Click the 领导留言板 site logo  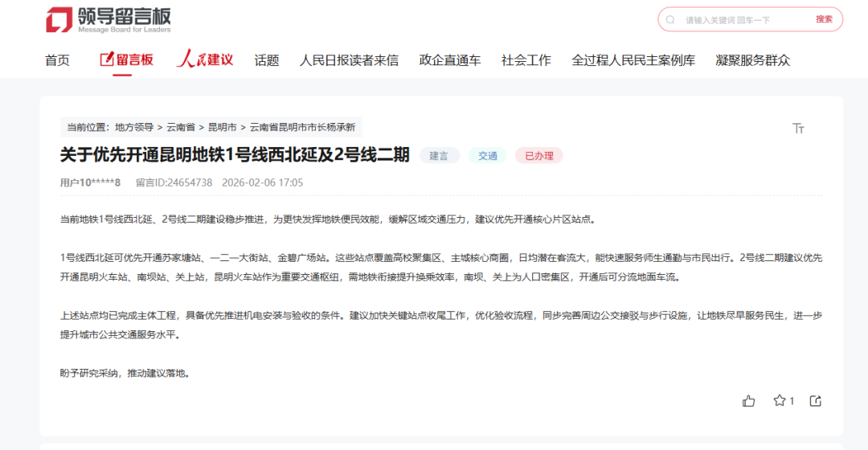[108, 20]
